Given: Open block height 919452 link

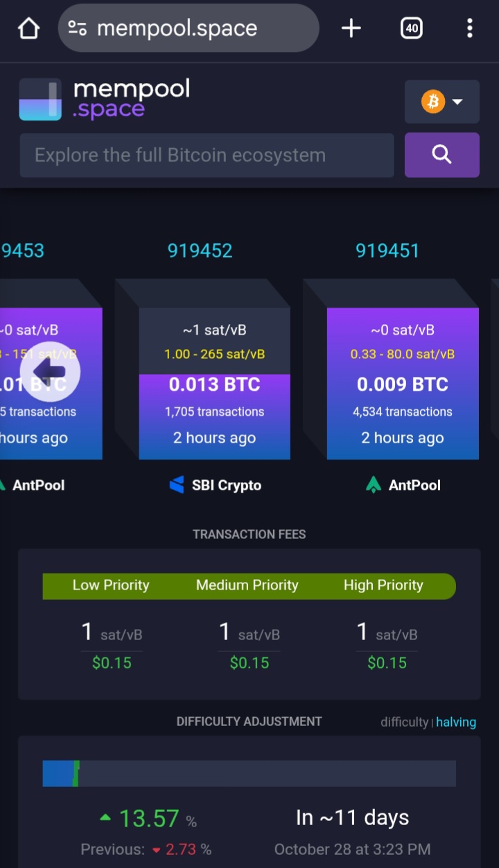Looking at the screenshot, I should (200, 250).
